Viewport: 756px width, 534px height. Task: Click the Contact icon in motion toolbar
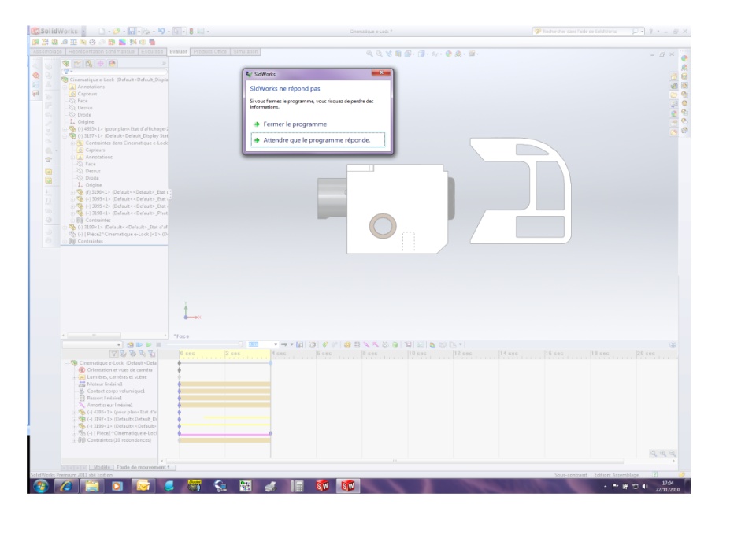pyautogui.click(x=385, y=345)
